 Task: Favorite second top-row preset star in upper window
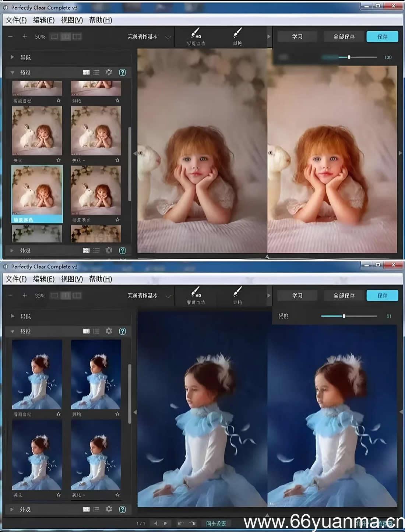[117, 101]
